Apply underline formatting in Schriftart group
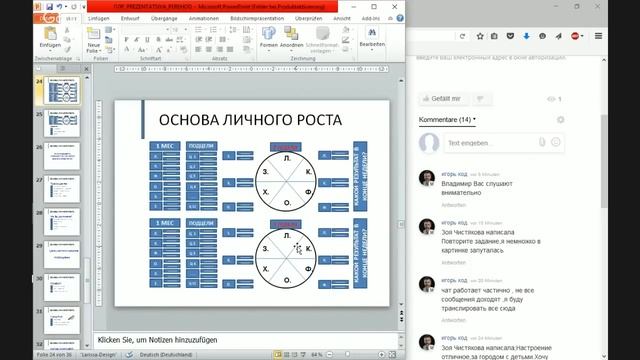 (x=147, y=40)
